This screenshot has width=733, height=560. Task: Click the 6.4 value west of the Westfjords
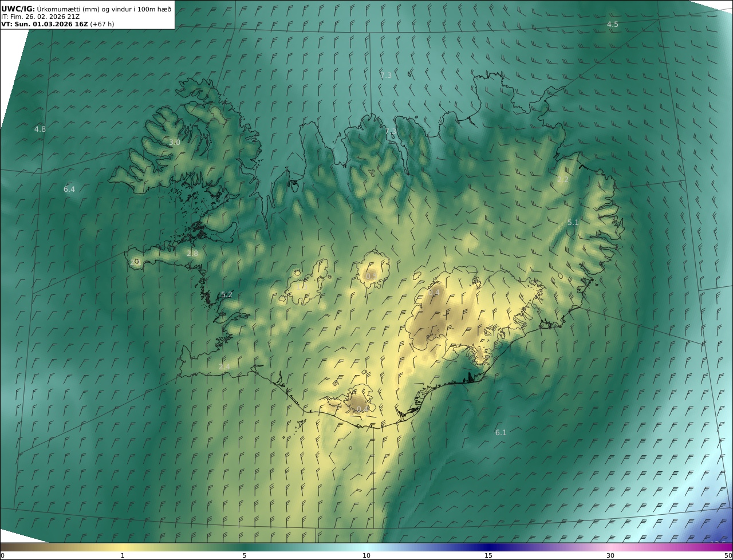pos(69,189)
